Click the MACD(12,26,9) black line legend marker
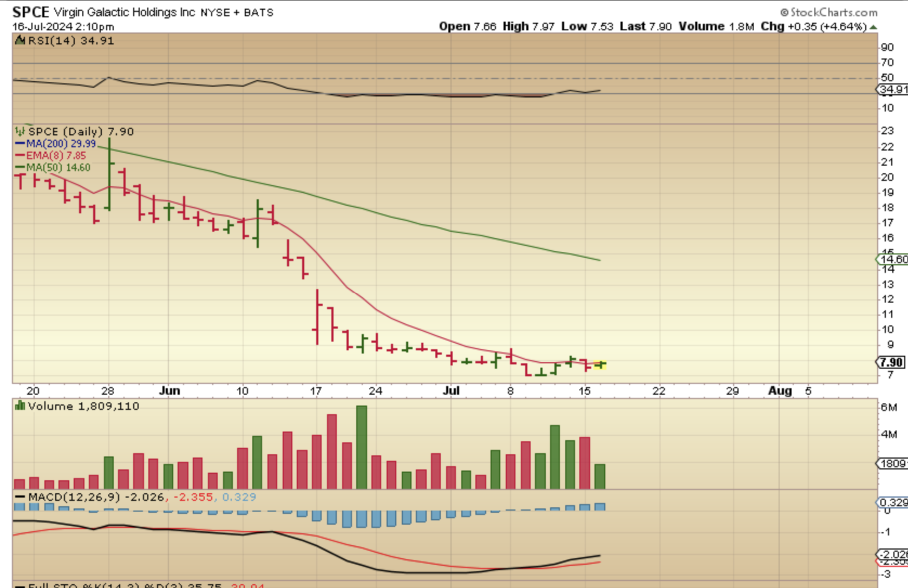 point(21,497)
